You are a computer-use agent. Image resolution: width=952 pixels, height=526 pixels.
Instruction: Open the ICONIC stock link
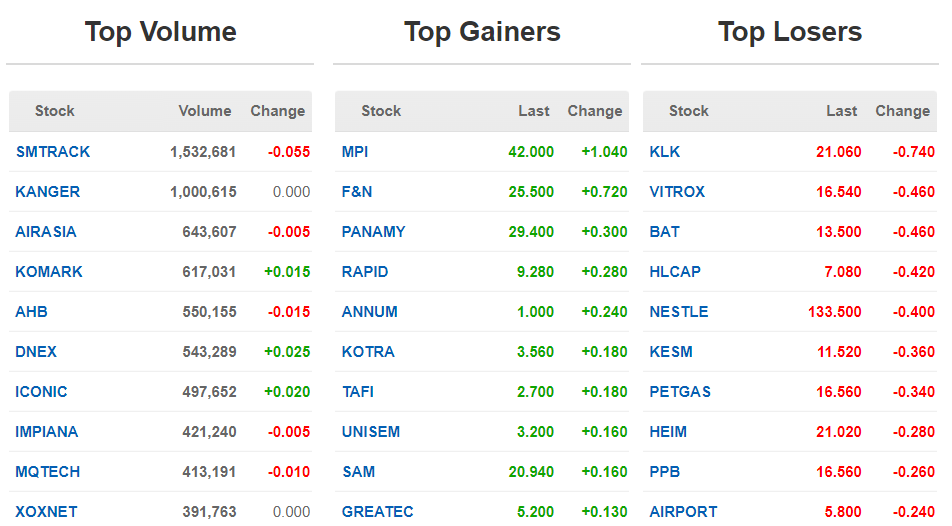tap(41, 392)
